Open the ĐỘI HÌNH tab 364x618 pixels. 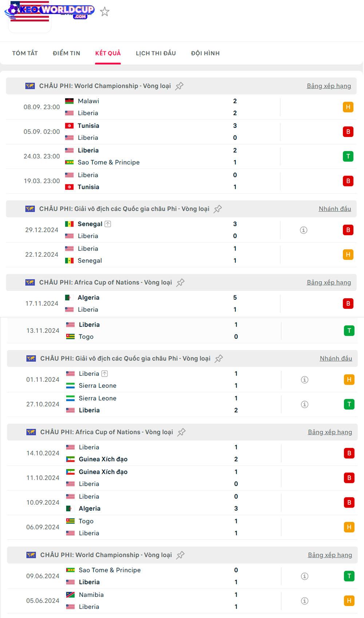(205, 53)
